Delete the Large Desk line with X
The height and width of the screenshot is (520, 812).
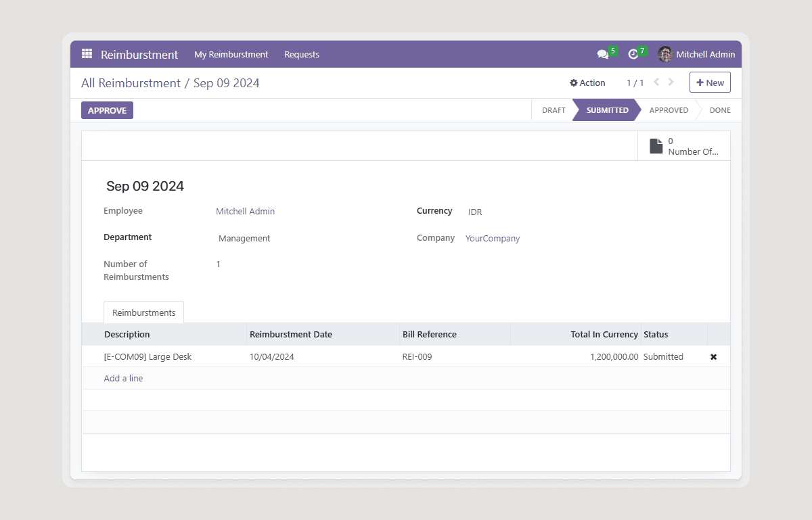click(713, 357)
